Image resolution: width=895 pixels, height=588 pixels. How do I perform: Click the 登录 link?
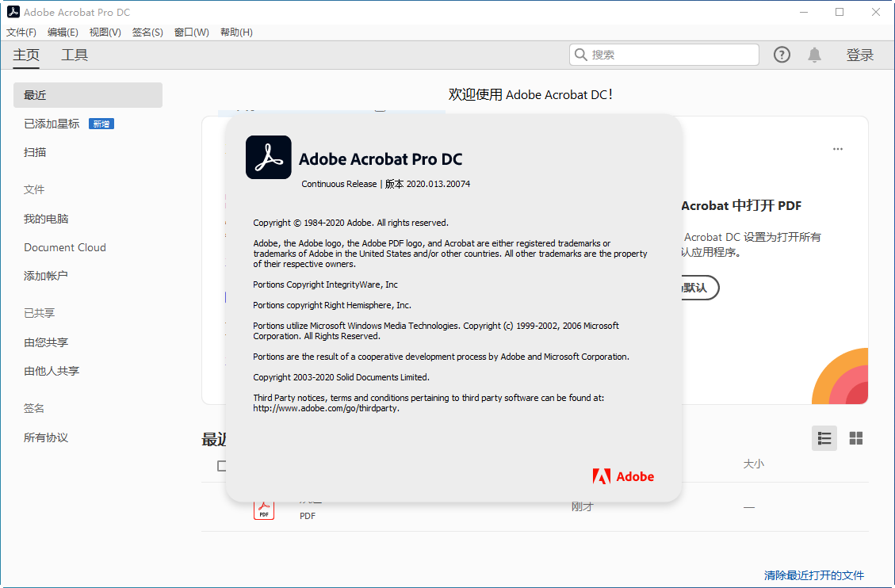click(x=859, y=55)
